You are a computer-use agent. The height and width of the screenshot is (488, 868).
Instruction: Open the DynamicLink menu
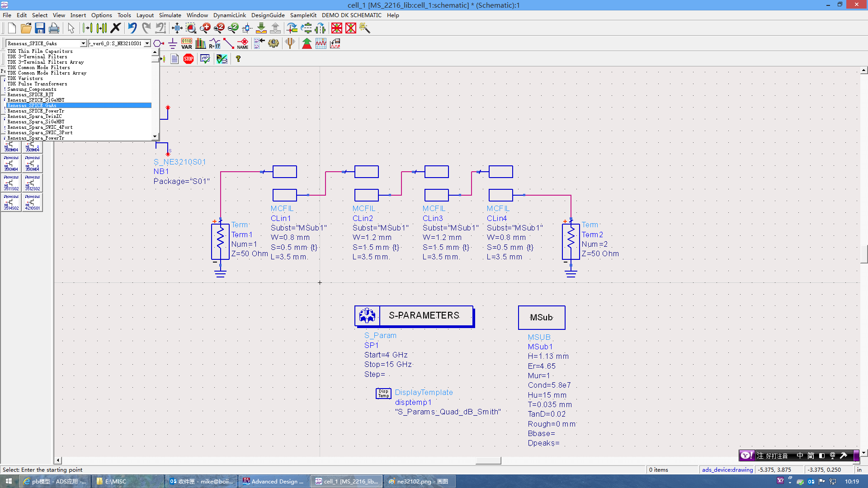[x=229, y=15]
